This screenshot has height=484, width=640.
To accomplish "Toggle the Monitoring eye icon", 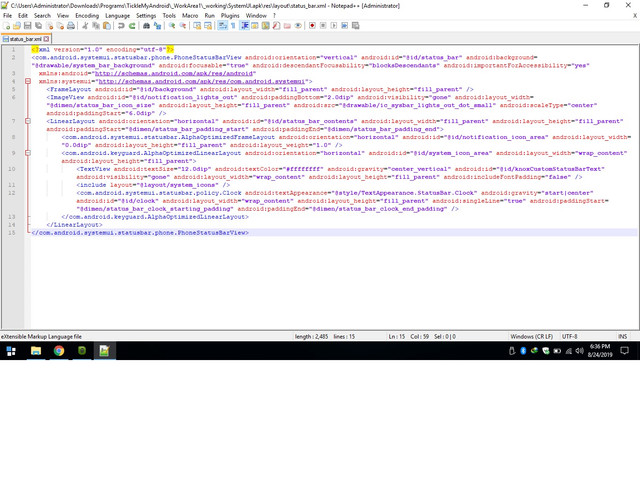I will [x=298, y=26].
